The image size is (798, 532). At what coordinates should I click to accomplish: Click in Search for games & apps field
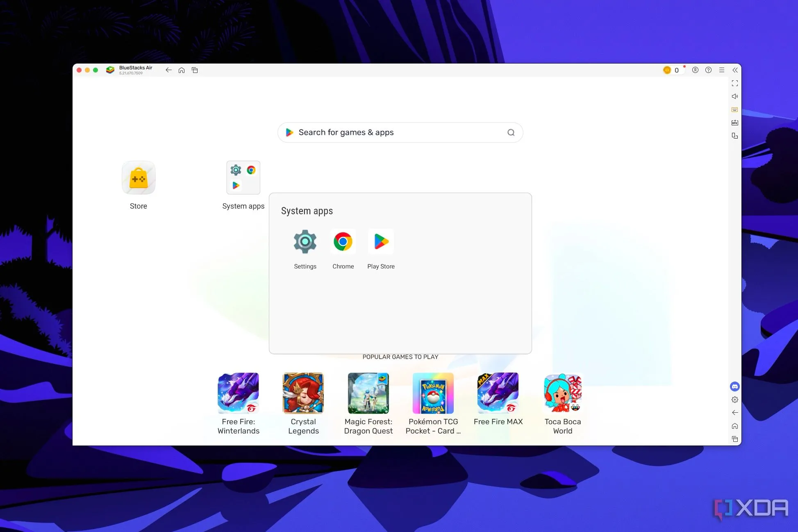(400, 132)
